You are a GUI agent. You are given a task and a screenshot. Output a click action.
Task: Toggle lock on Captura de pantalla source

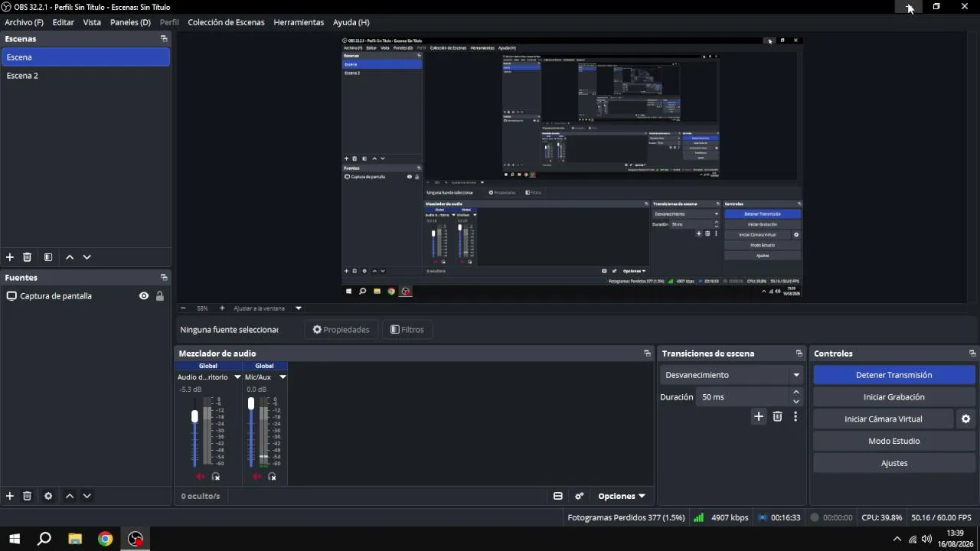pos(159,296)
